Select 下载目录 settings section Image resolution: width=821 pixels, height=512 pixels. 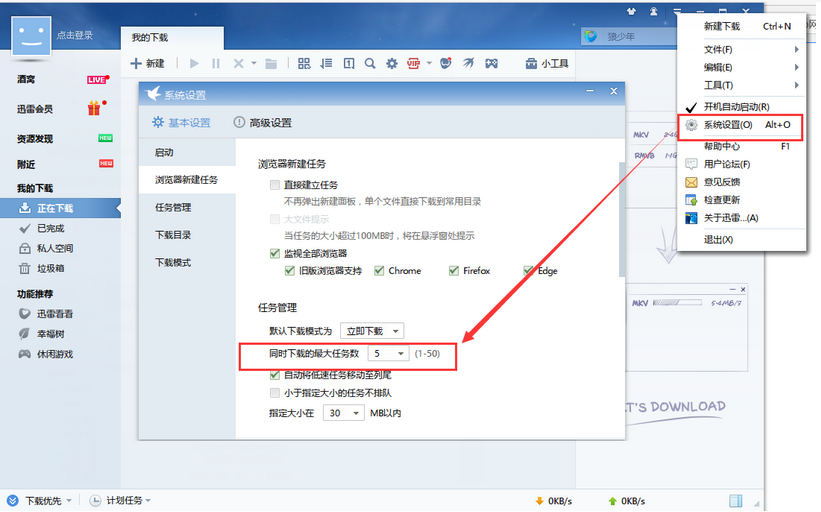187,235
